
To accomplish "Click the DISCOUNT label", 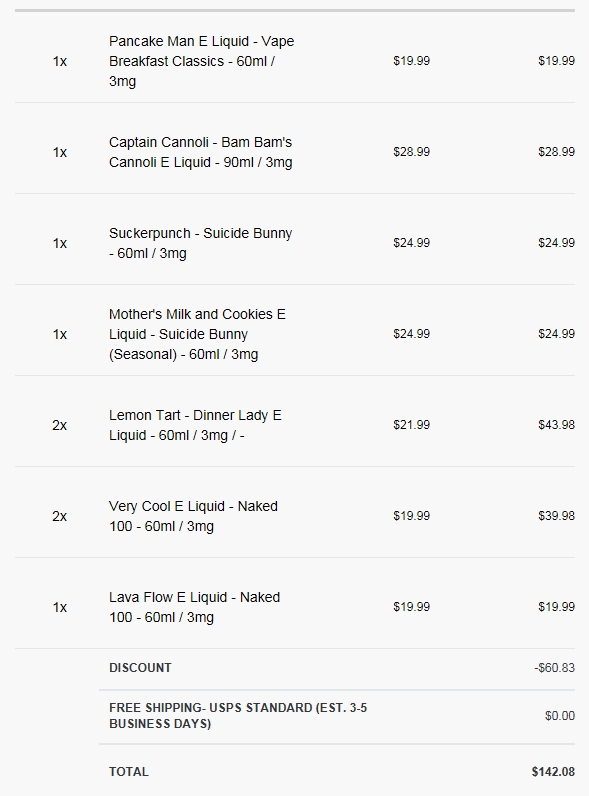I will point(140,668).
